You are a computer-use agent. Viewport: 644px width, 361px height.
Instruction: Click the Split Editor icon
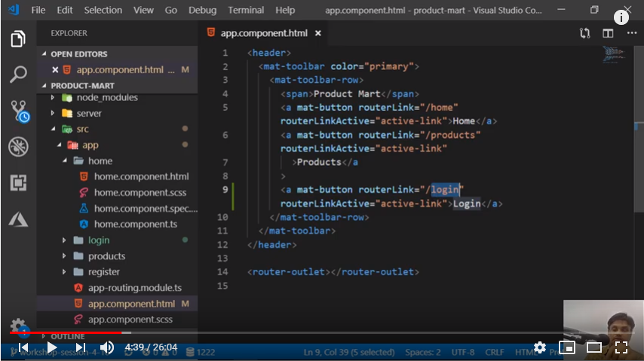[x=608, y=33]
